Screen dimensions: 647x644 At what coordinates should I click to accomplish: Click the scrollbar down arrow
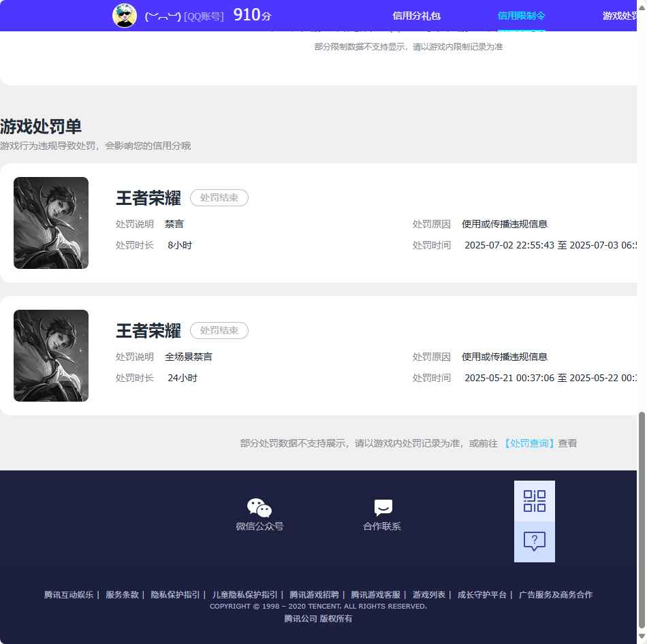coord(642,636)
